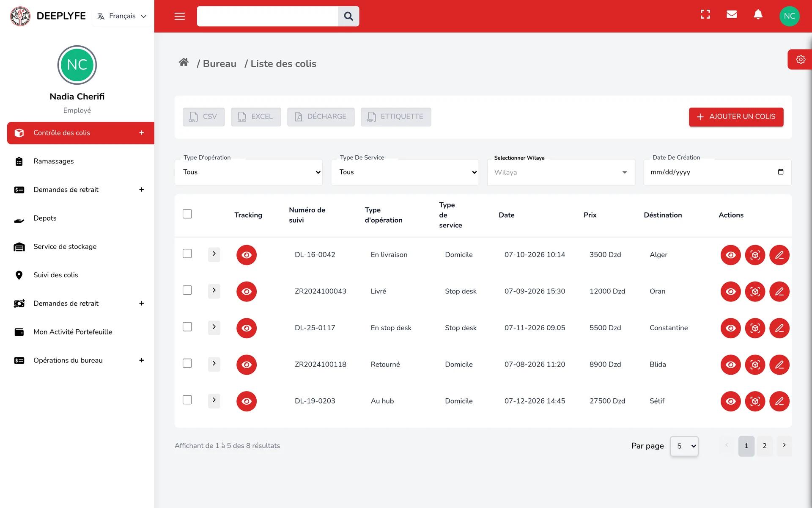Enter fullscreen mode via header icon
Screen dimensions: 812x508
(x=705, y=15)
